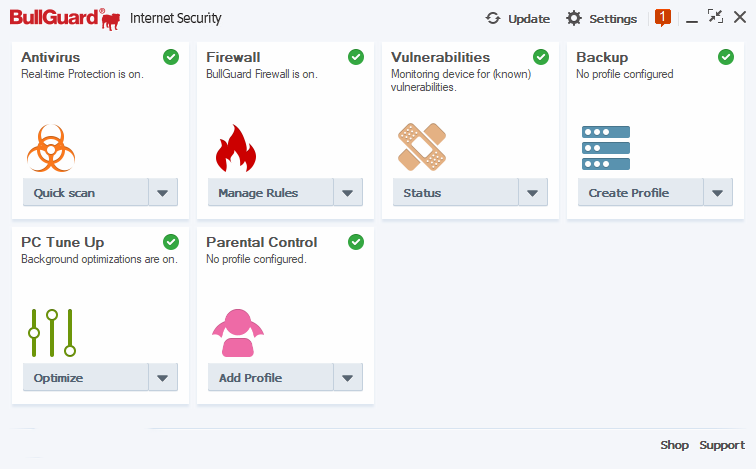Click the Firewall green status checkmark
This screenshot has width=756, height=469.
356,57
